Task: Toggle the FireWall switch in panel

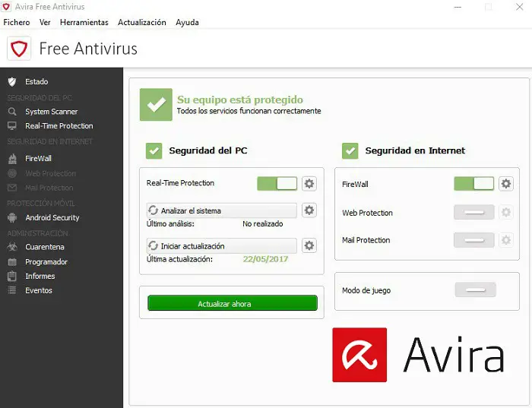Action: tap(473, 183)
